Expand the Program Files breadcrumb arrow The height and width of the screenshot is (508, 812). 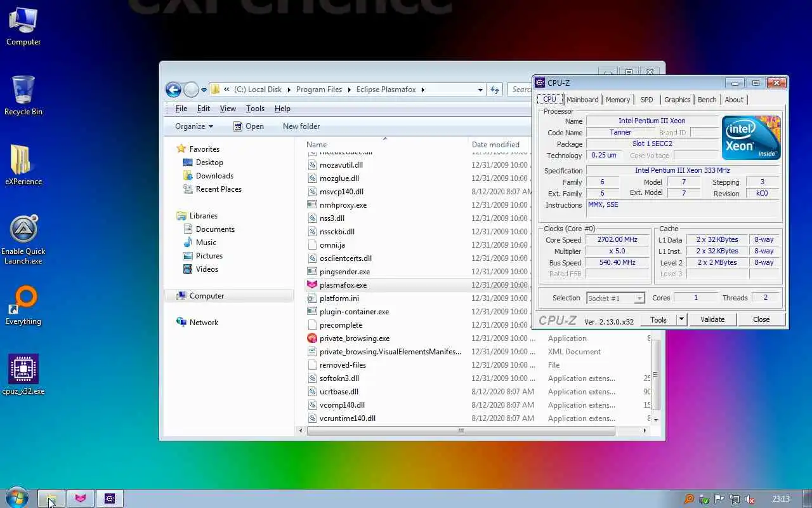click(x=348, y=90)
